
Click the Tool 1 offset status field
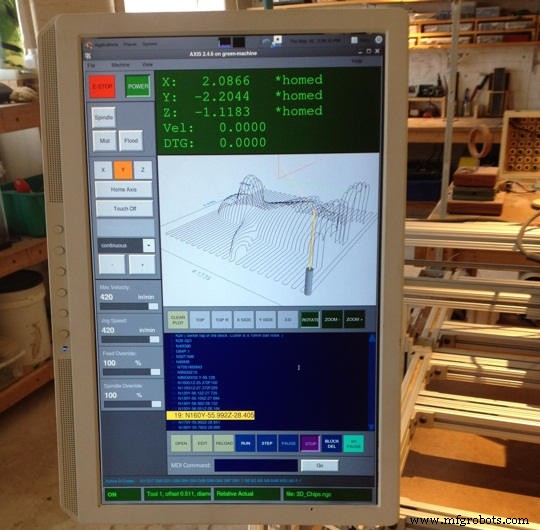(177, 494)
